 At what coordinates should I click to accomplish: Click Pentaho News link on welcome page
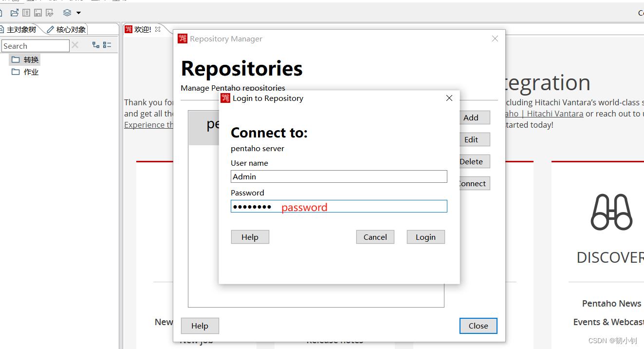click(x=611, y=303)
